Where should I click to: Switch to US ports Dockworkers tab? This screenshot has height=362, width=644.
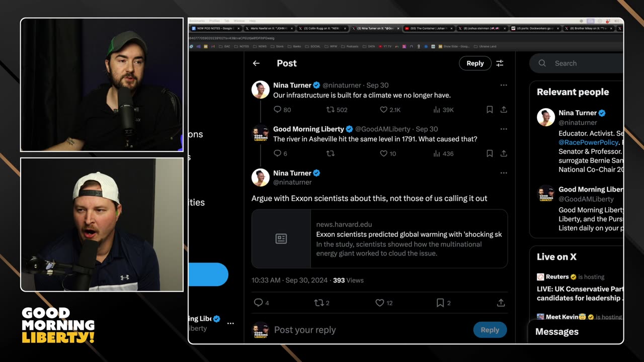pyautogui.click(x=535, y=29)
